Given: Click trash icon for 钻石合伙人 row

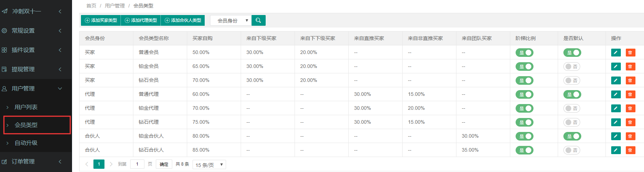Looking at the screenshot, I should point(630,150).
